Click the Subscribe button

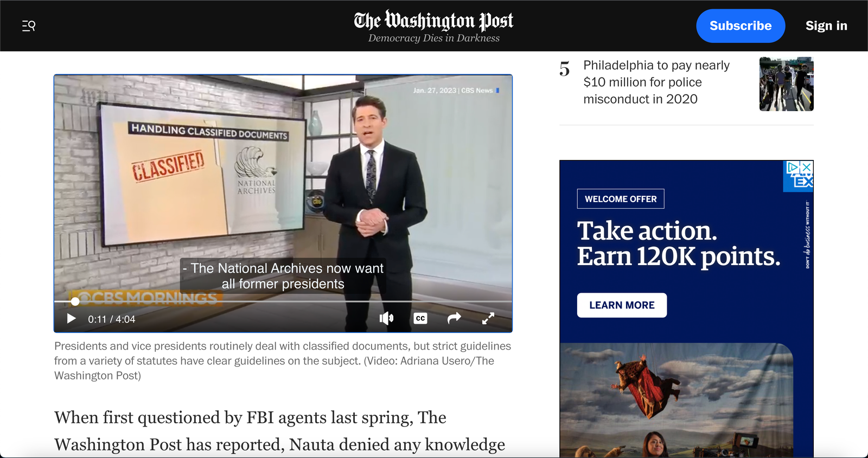pos(741,25)
